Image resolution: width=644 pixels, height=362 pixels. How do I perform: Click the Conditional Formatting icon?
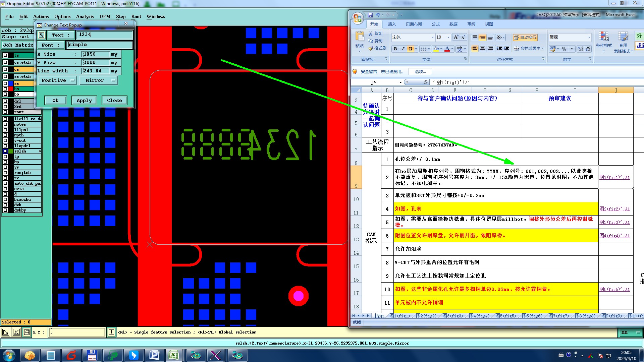click(603, 37)
